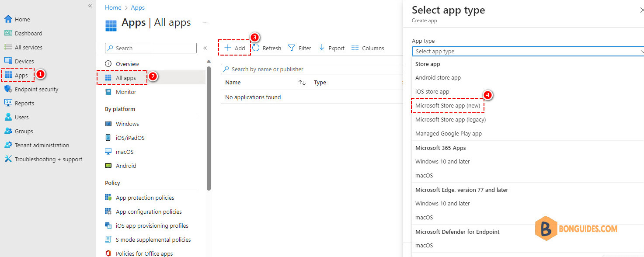The height and width of the screenshot is (257, 644).
Task: Choose Android store app
Action: point(438,77)
